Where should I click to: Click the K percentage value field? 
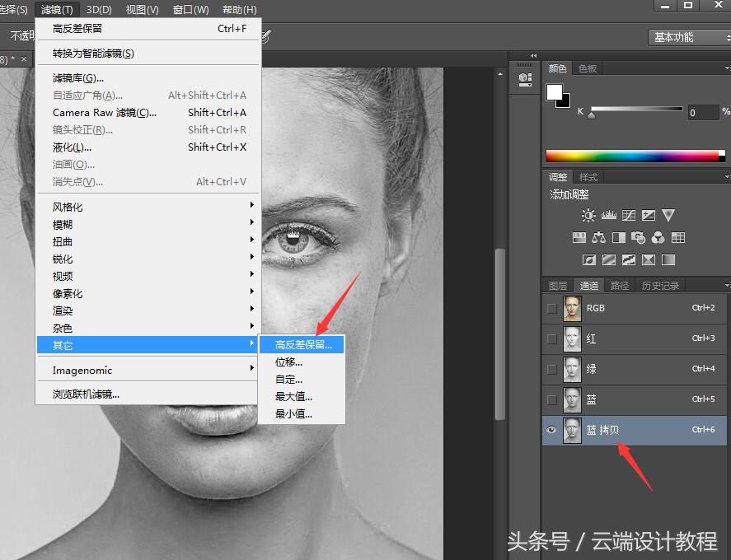[x=702, y=113]
